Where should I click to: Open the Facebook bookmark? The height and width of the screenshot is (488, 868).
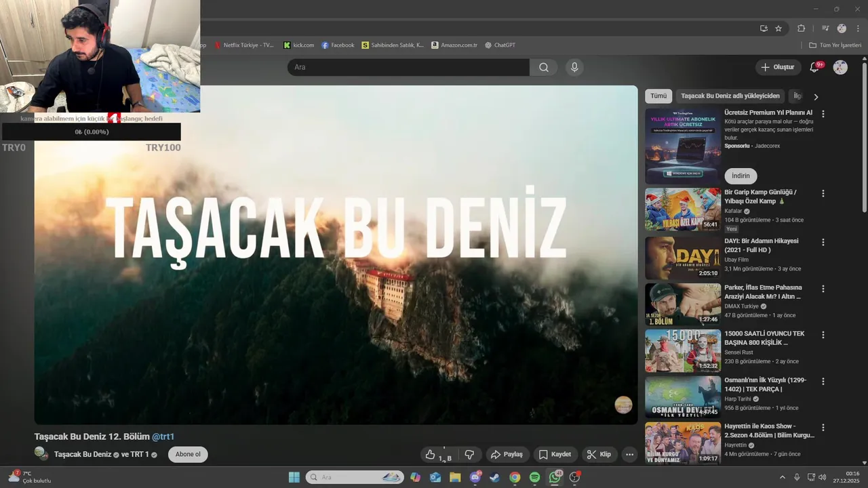pyautogui.click(x=338, y=45)
